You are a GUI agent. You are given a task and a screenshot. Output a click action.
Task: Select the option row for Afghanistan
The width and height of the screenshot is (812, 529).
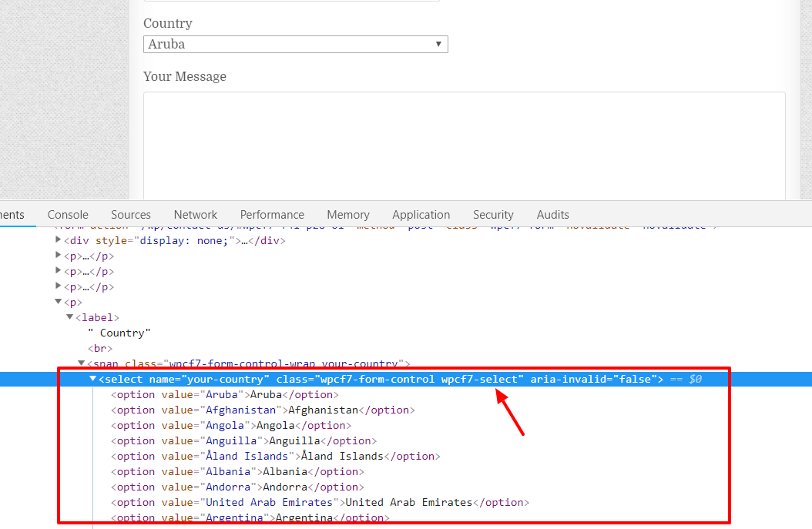(263, 410)
